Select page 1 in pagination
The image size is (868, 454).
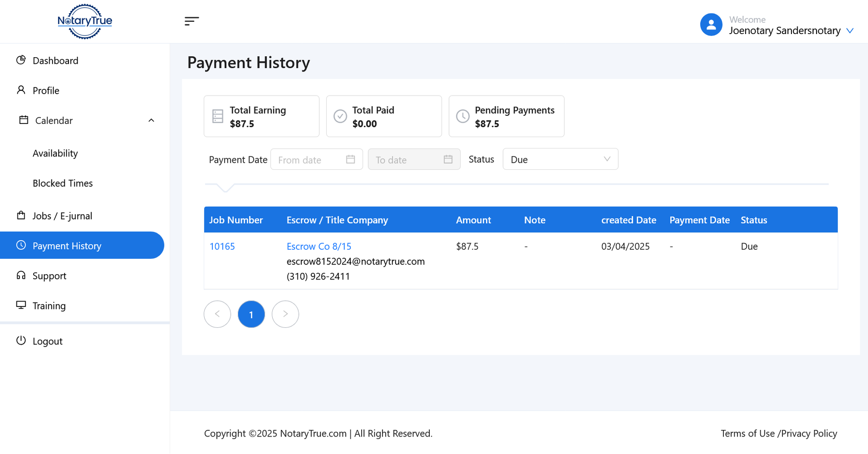251,314
